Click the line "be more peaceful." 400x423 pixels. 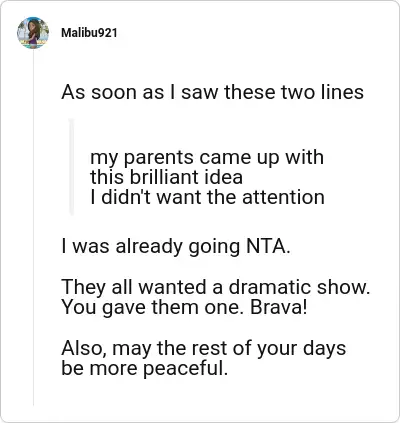145,369
